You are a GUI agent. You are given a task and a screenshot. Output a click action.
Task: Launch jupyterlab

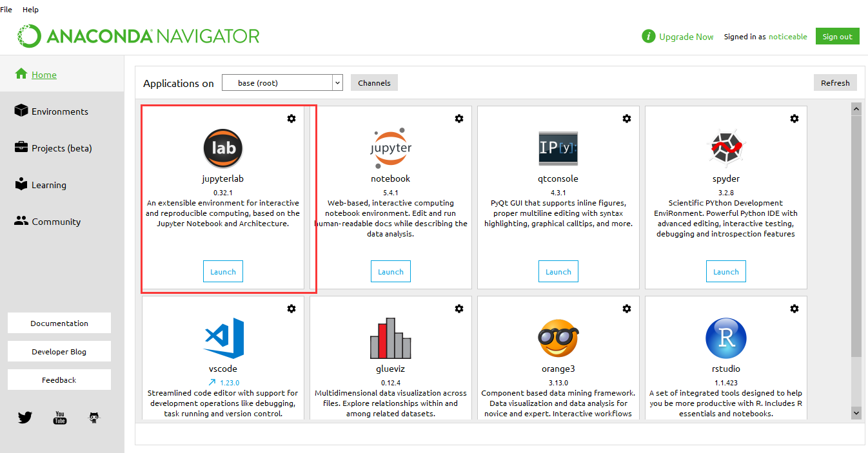pos(223,271)
